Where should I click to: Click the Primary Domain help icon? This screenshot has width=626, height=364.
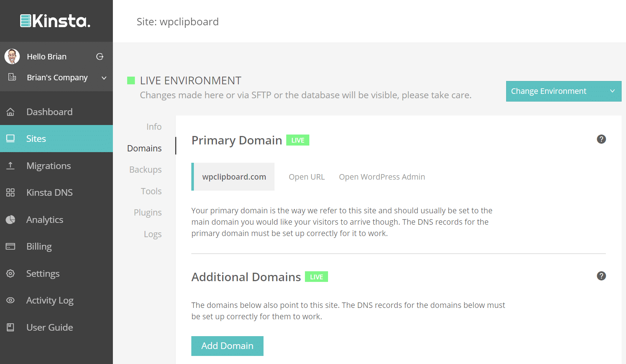tap(601, 139)
